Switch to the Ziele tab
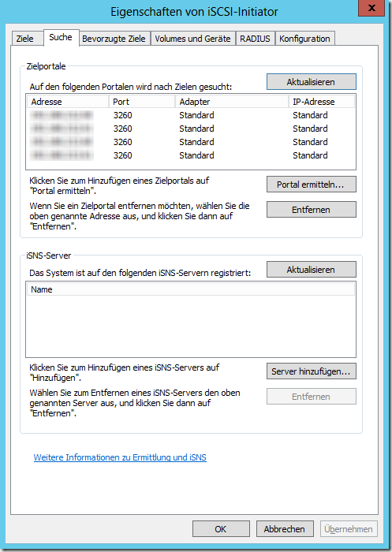Viewport: 392px width, 552px height. pos(24,39)
